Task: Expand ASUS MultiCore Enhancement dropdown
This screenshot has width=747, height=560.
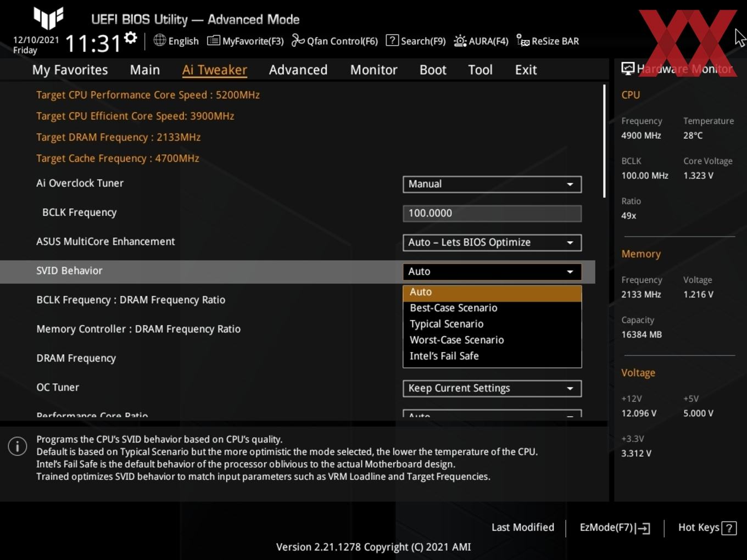Action: tap(492, 243)
